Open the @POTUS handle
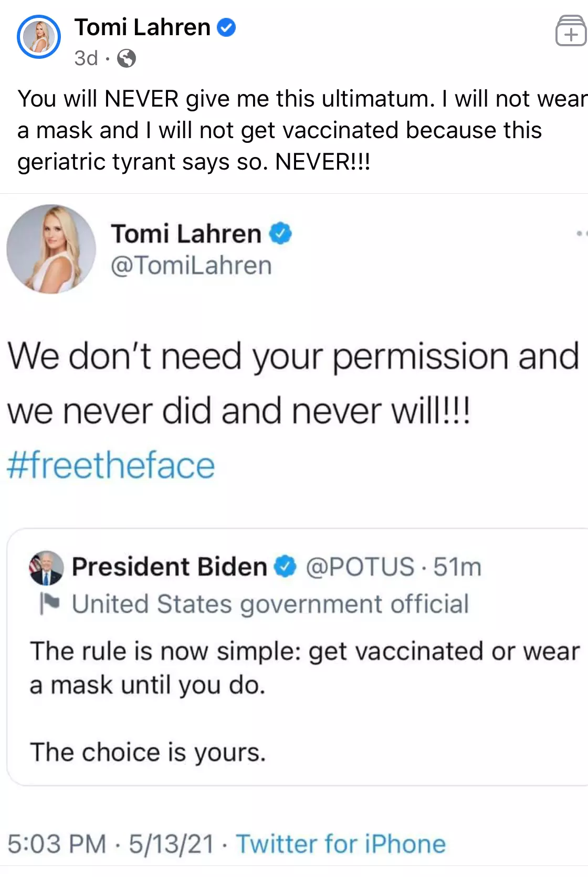 click(x=360, y=567)
